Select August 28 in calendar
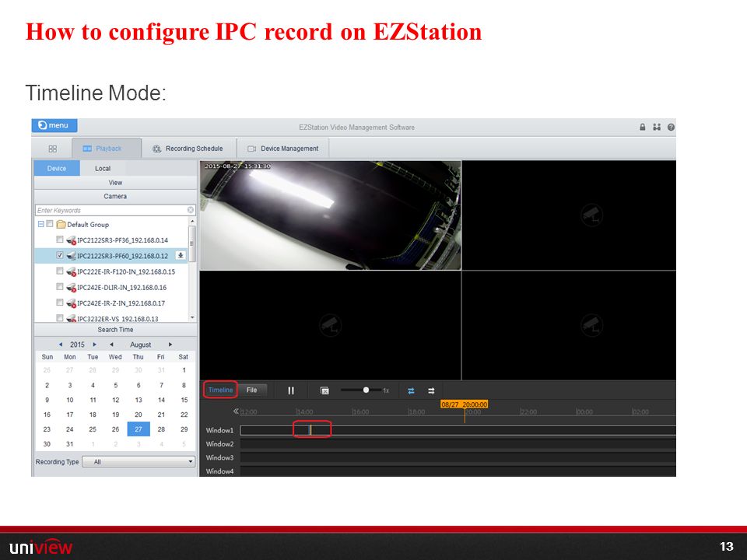This screenshot has width=747, height=560. [x=161, y=429]
